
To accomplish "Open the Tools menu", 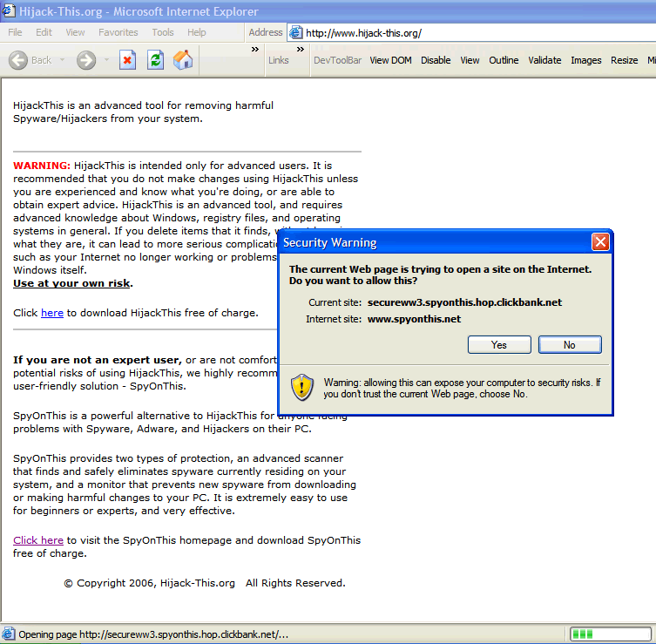I will 163,32.
